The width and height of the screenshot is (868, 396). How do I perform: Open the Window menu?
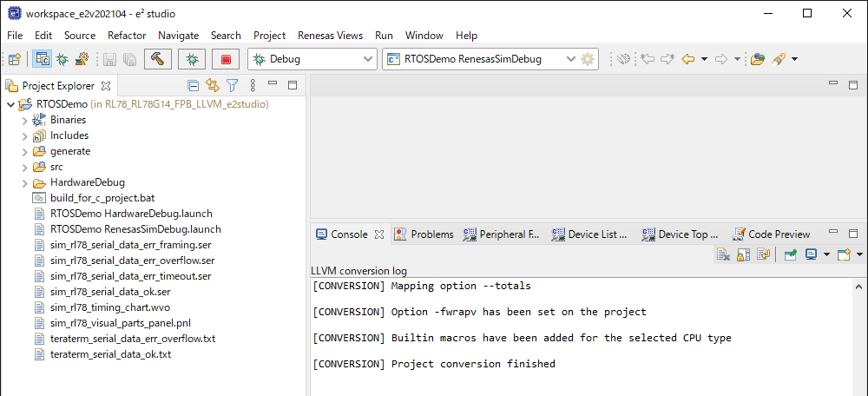click(424, 36)
